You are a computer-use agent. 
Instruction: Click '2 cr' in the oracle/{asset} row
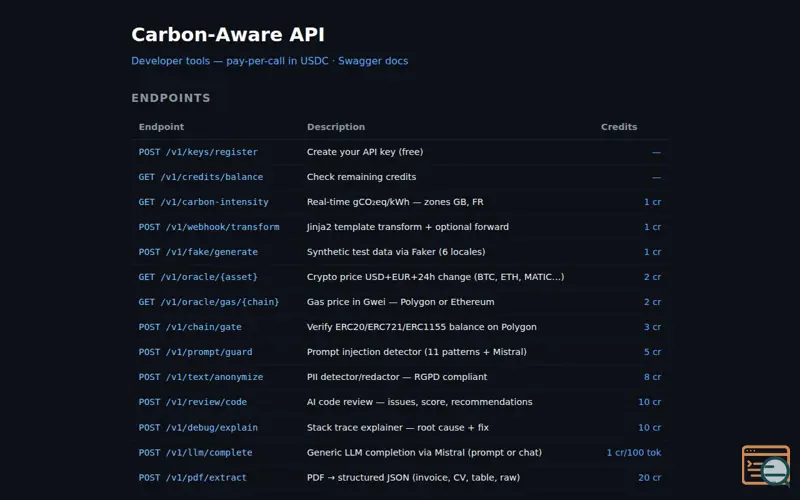(x=652, y=277)
